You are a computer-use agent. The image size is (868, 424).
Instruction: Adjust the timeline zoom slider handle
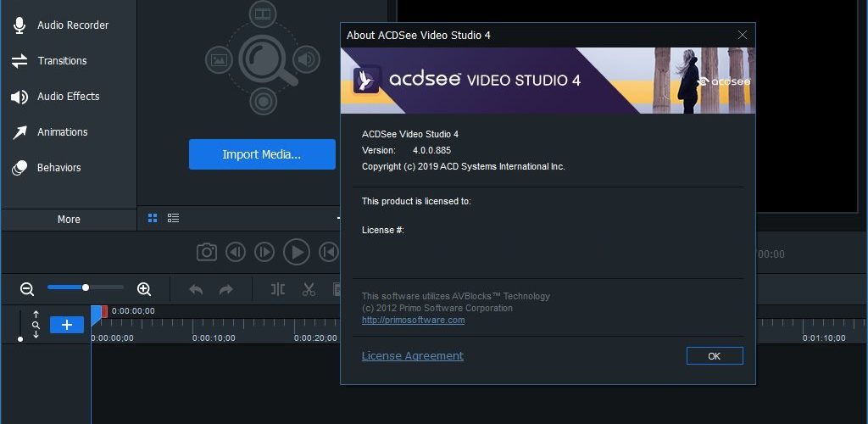click(x=86, y=287)
